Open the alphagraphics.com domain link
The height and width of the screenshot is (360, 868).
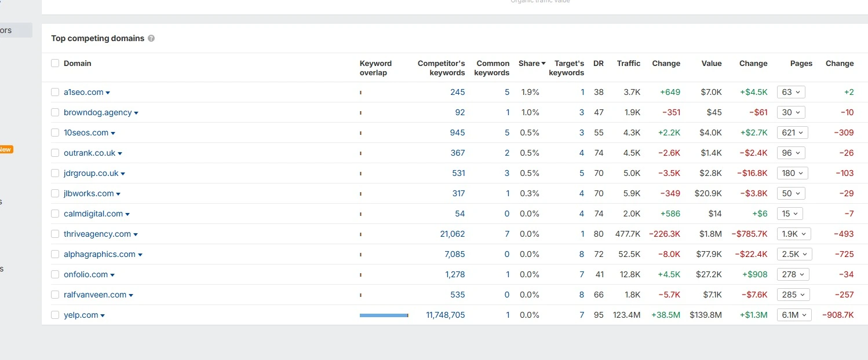click(x=100, y=254)
